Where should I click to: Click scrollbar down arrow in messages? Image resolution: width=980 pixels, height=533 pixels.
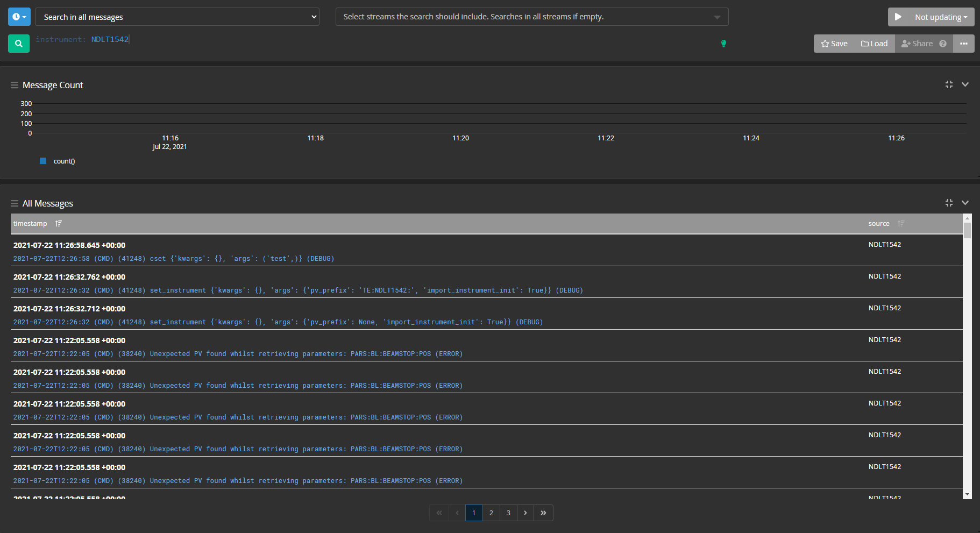967,494
